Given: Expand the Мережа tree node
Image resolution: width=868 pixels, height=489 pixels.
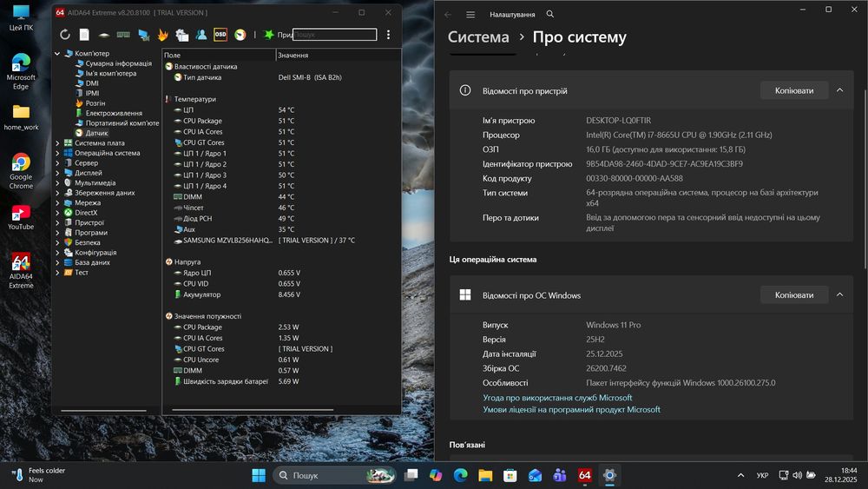Looking at the screenshot, I should point(57,202).
